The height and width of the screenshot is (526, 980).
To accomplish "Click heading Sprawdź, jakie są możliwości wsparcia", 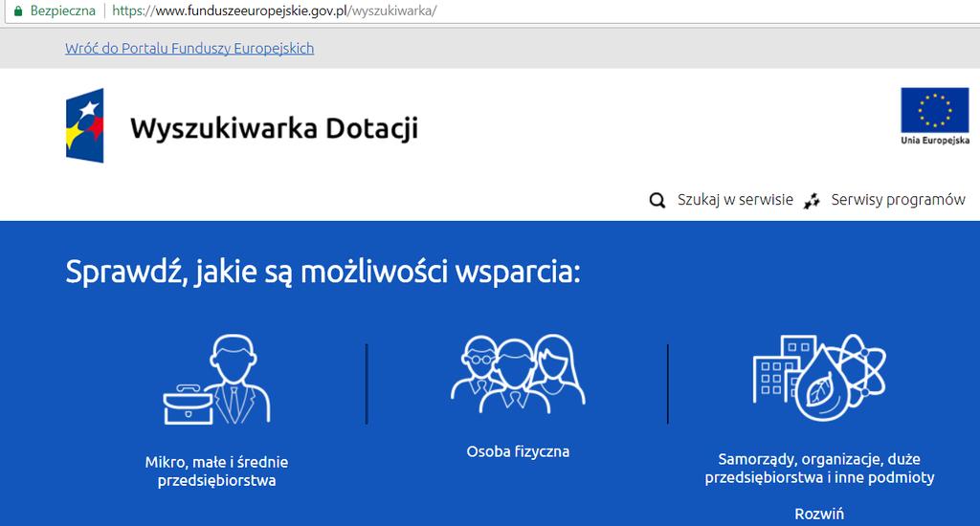I will pos(323,272).
